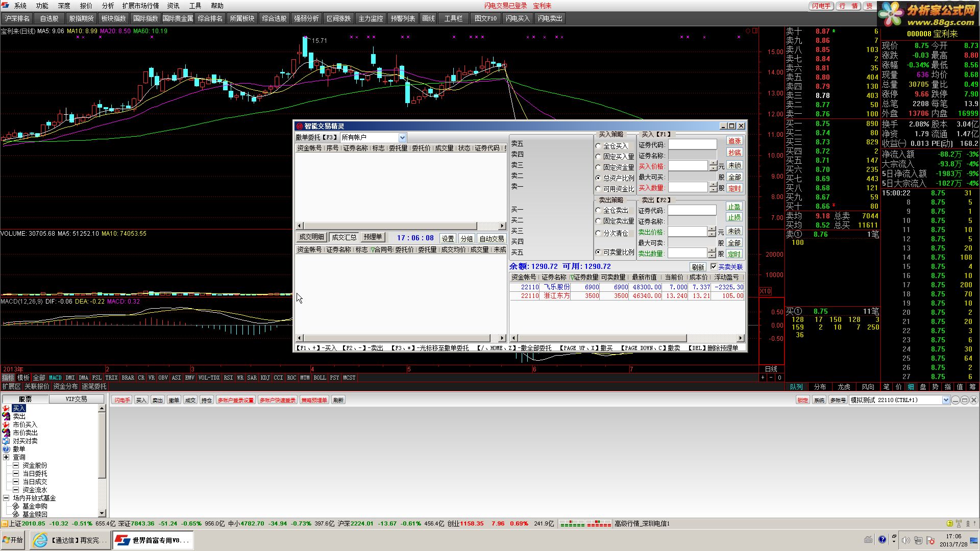Collapse the 场内开放式基金 tree node

click(6, 498)
